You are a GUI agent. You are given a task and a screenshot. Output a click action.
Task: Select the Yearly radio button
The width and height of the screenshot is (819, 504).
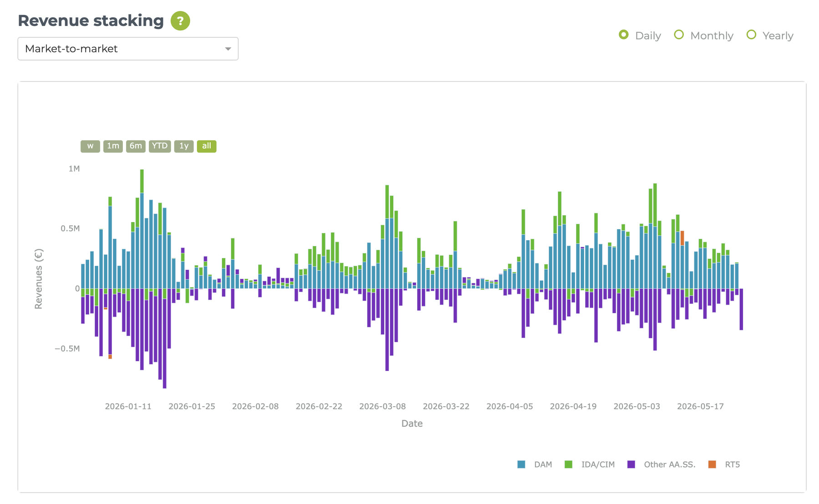click(x=751, y=35)
